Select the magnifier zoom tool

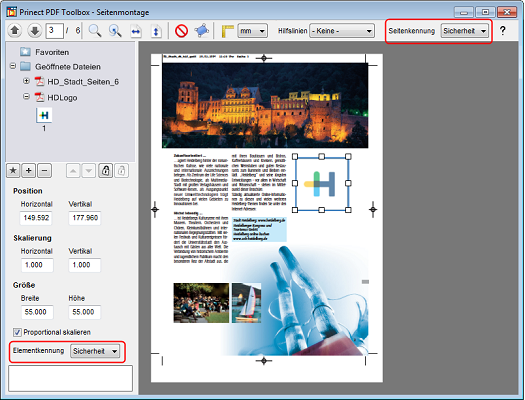(x=95, y=31)
